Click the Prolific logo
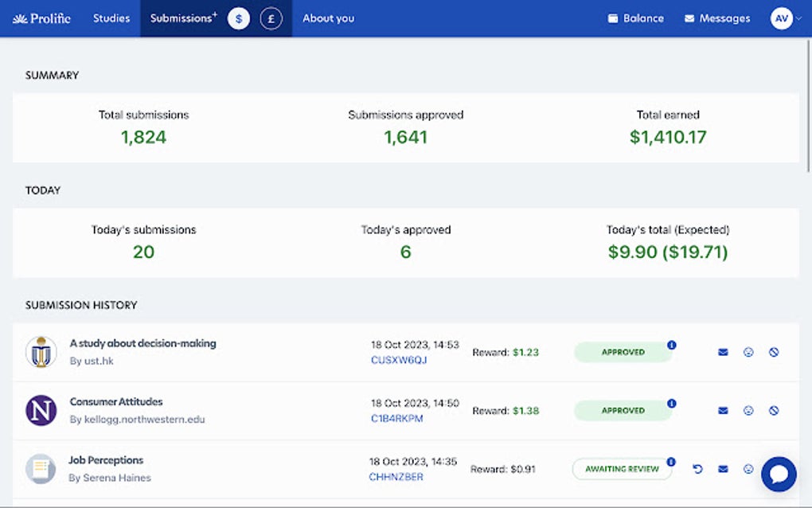Image resolution: width=812 pixels, height=508 pixels. pyautogui.click(x=40, y=18)
